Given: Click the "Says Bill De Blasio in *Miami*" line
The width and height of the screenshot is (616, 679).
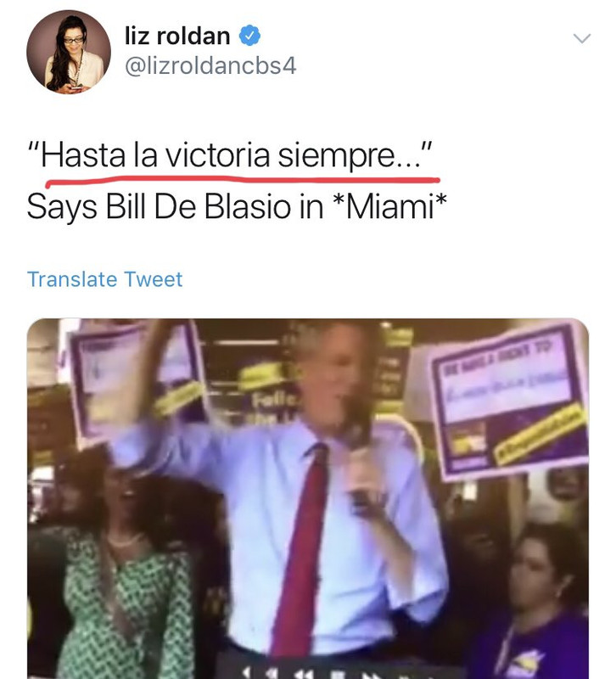Looking at the screenshot, I should coord(237,206).
